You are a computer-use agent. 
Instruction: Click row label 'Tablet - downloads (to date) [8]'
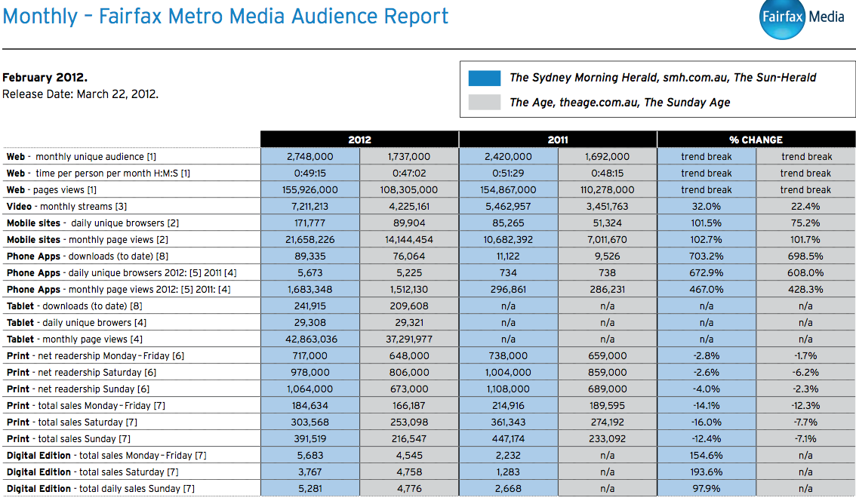click(x=74, y=306)
